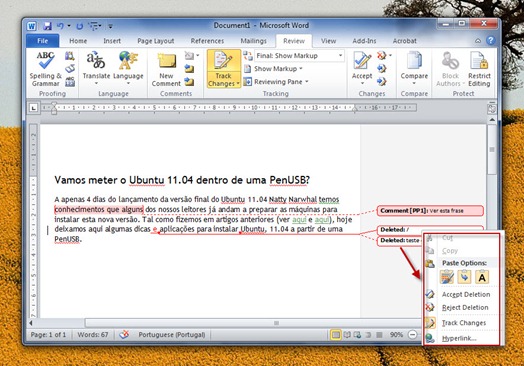524x366 pixels.
Task: Click the Comment [PP1] balloon
Action: click(430, 211)
